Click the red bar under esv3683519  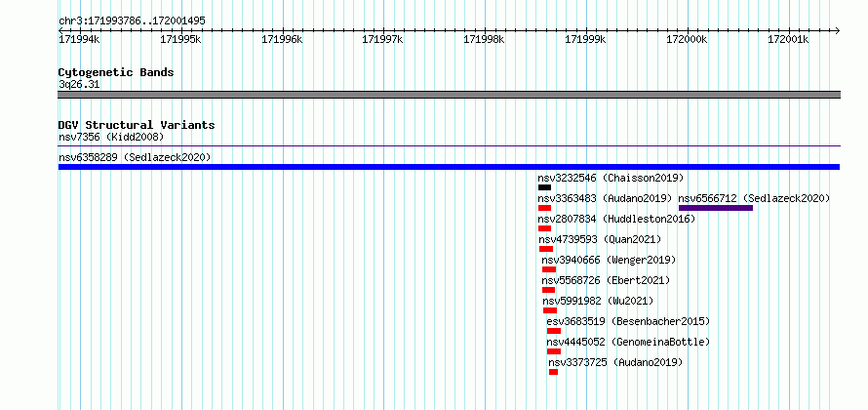click(x=554, y=331)
